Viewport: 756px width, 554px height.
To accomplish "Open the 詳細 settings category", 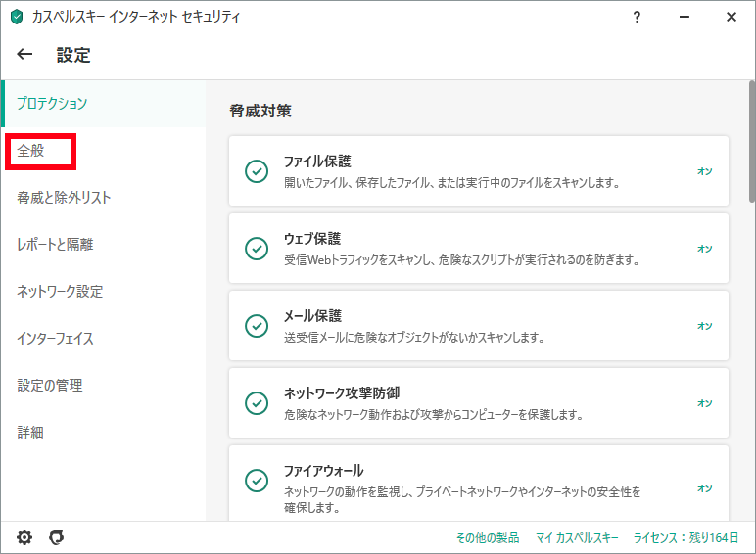I will pyautogui.click(x=30, y=433).
